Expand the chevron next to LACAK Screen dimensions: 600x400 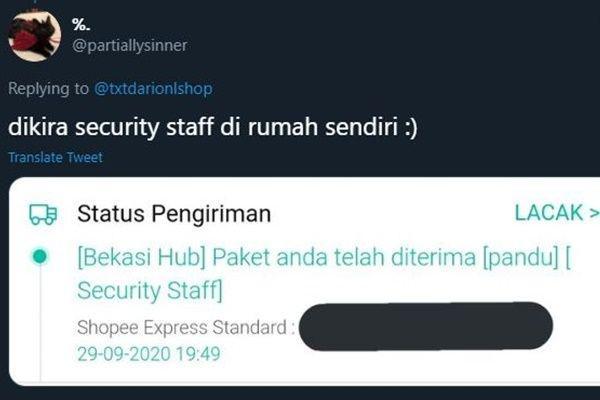click(x=594, y=214)
